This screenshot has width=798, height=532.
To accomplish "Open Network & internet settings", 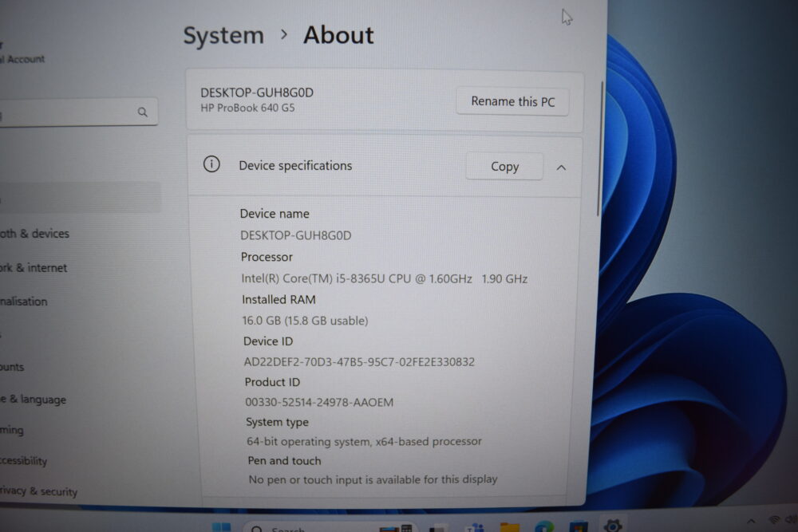I will click(x=34, y=267).
